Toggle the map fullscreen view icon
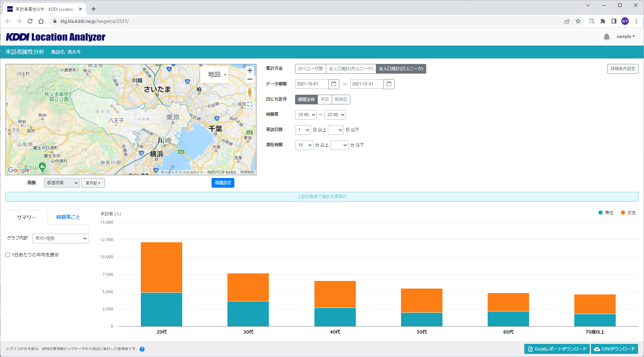644x357 pixels. [250, 104]
